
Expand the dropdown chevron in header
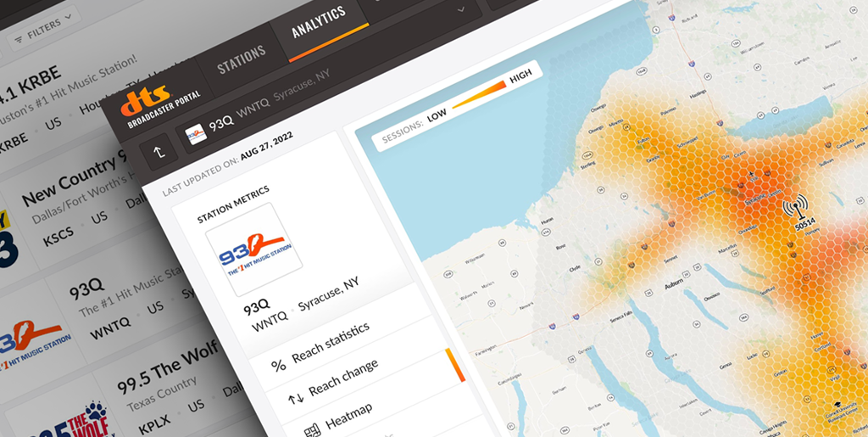pos(462,9)
